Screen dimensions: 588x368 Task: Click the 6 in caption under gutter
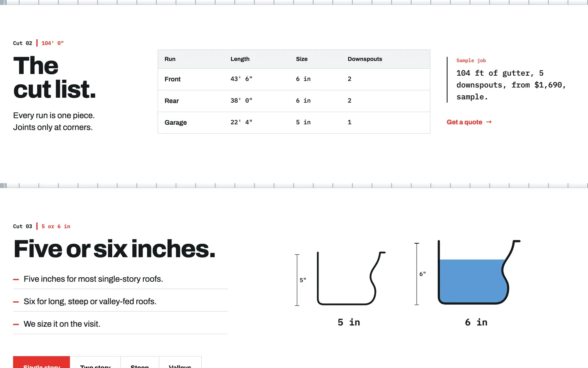point(476,322)
